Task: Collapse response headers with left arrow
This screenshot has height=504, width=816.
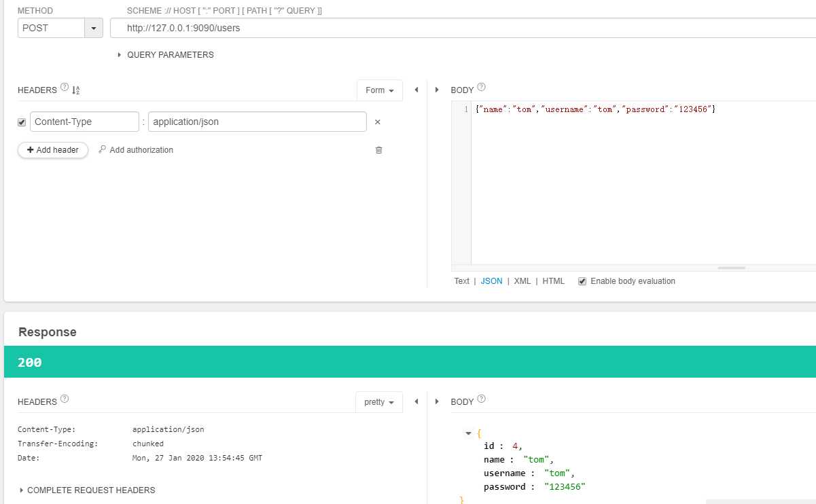Action: pos(416,401)
